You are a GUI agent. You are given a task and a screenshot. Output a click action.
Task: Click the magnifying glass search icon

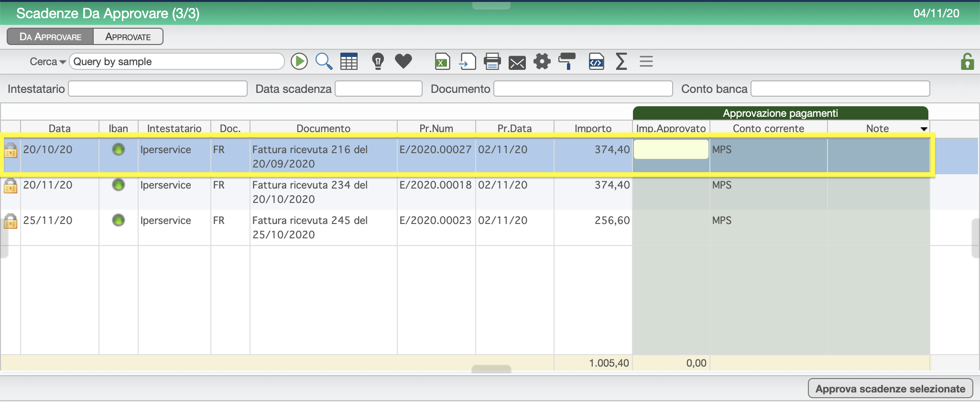pyautogui.click(x=324, y=61)
